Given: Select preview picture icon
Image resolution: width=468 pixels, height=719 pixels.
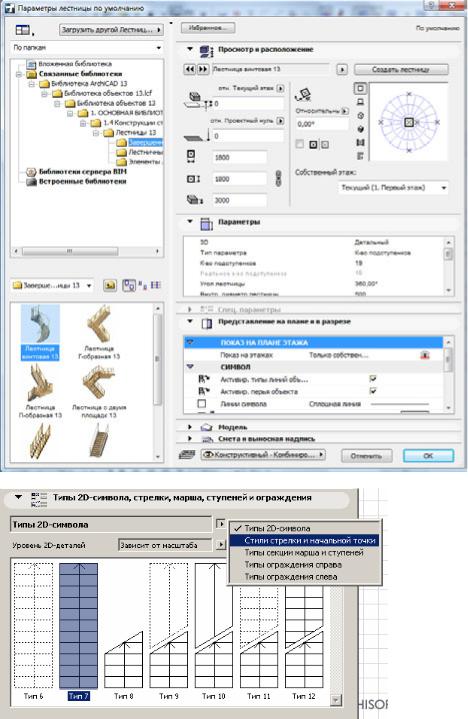Looking at the screenshot, I should coord(360,143).
